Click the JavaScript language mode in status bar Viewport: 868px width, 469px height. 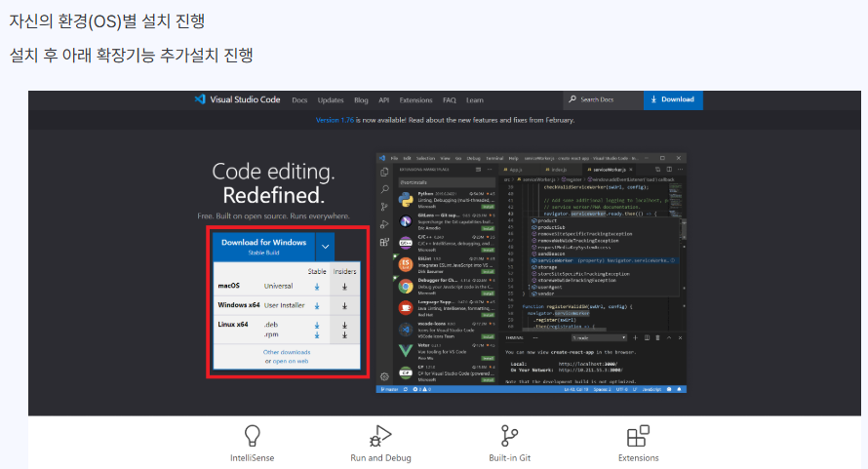651,389
